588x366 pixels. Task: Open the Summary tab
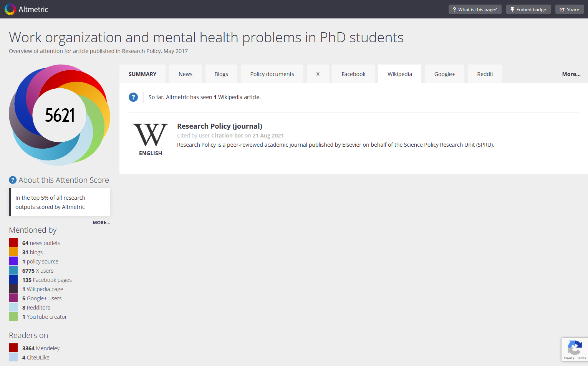[x=142, y=74]
